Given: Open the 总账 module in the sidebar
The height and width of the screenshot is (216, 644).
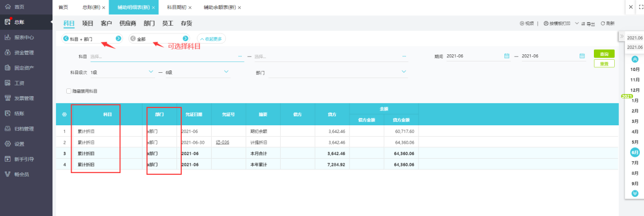Looking at the screenshot, I should [x=26, y=22].
